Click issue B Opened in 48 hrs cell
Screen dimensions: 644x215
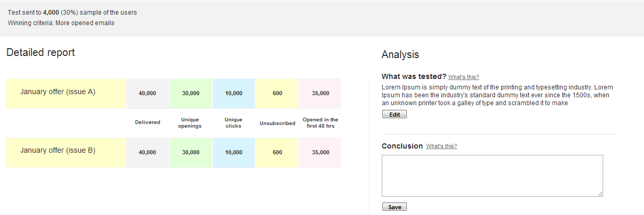coord(320,152)
